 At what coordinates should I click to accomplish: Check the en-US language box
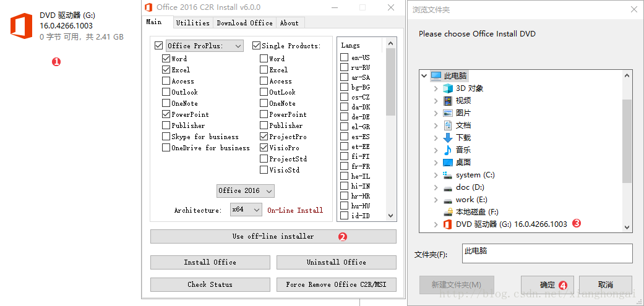(344, 57)
